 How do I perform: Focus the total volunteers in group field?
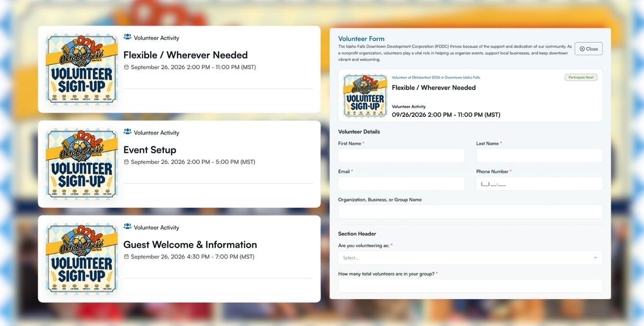pyautogui.click(x=470, y=286)
